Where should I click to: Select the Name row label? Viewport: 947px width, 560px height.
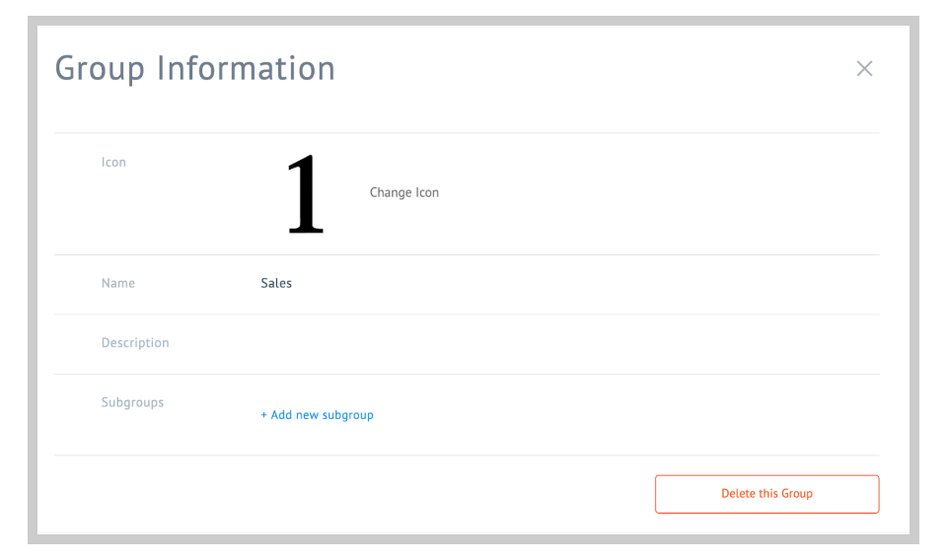point(117,284)
